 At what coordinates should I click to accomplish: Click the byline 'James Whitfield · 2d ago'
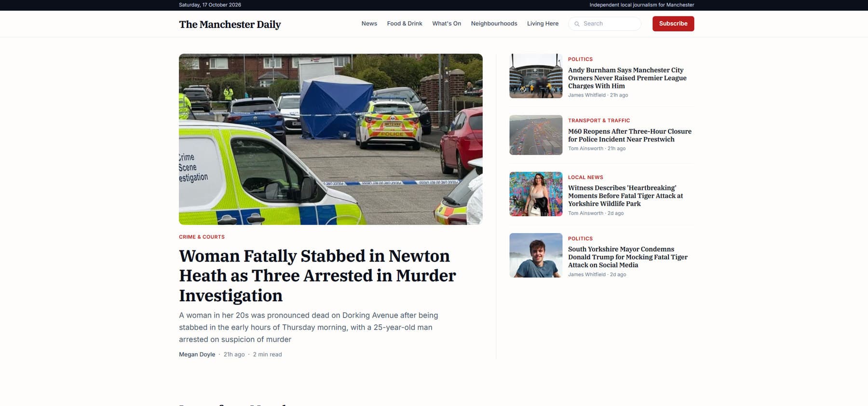597,275
